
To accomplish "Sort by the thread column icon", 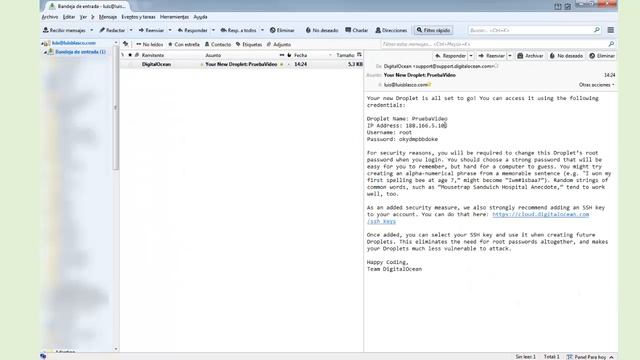I will point(122,55).
